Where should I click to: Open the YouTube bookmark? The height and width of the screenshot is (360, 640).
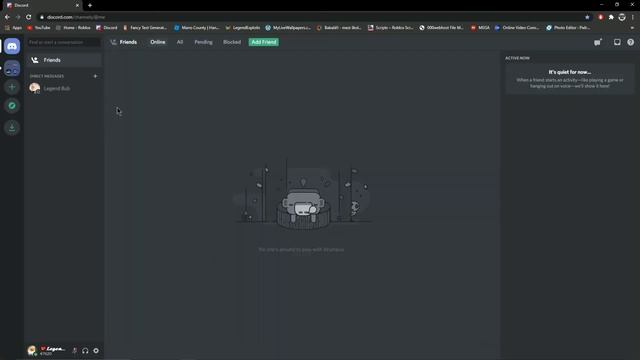point(38,28)
